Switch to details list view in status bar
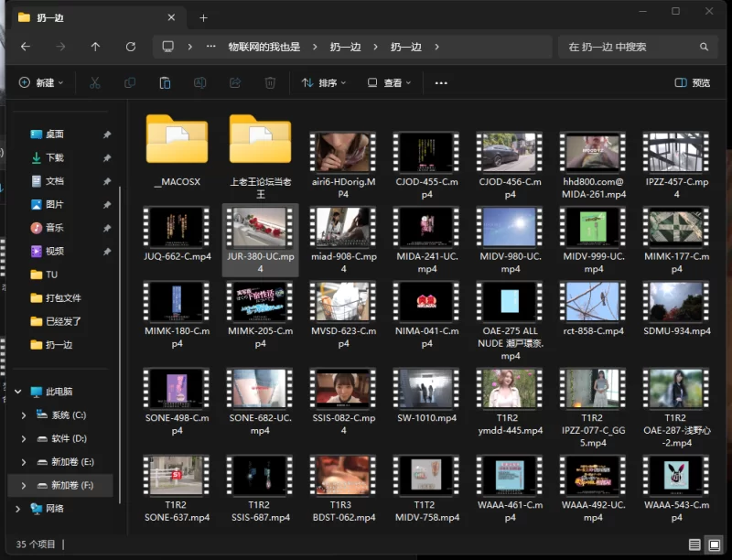The height and width of the screenshot is (560, 732). pyautogui.click(x=694, y=544)
